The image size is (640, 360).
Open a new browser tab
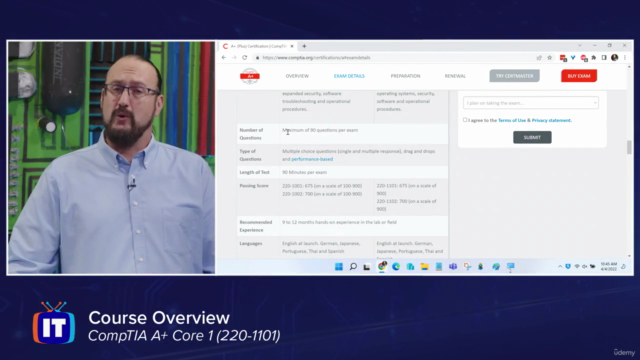304,46
